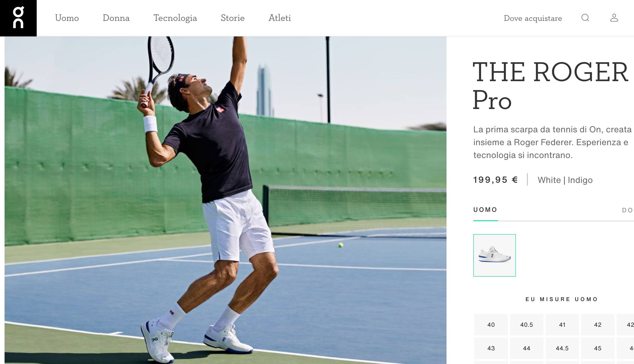This screenshot has height=364, width=634.
Task: Select size 44.5 option
Action: 562,348
